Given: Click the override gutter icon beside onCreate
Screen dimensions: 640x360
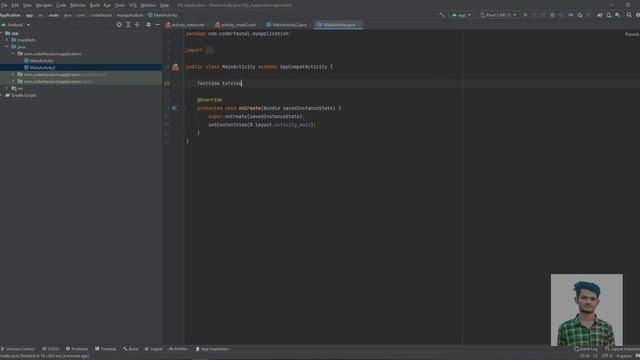Looking at the screenshot, I should (x=174, y=108).
